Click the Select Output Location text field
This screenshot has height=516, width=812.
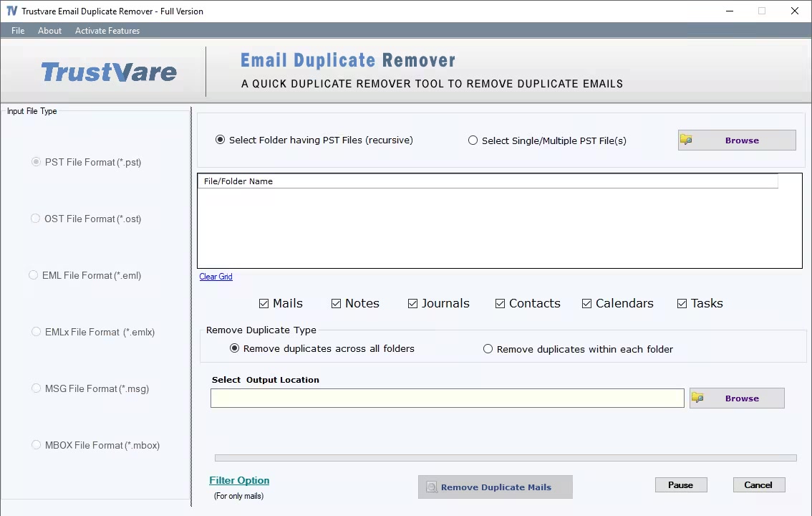(447, 398)
